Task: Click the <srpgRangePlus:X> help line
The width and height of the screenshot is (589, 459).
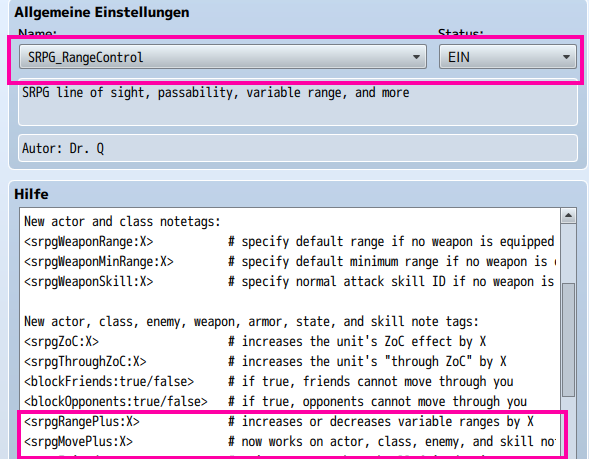Action: pyautogui.click(x=279, y=421)
